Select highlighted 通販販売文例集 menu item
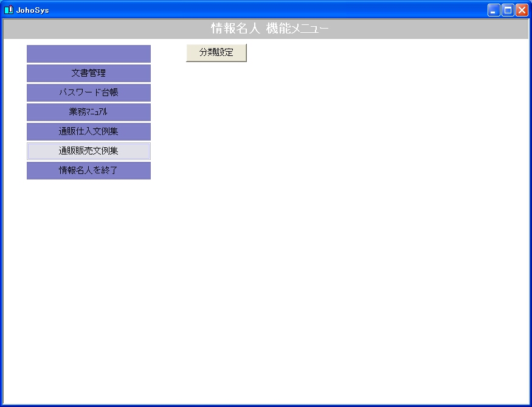The width and height of the screenshot is (532, 407). pos(89,151)
